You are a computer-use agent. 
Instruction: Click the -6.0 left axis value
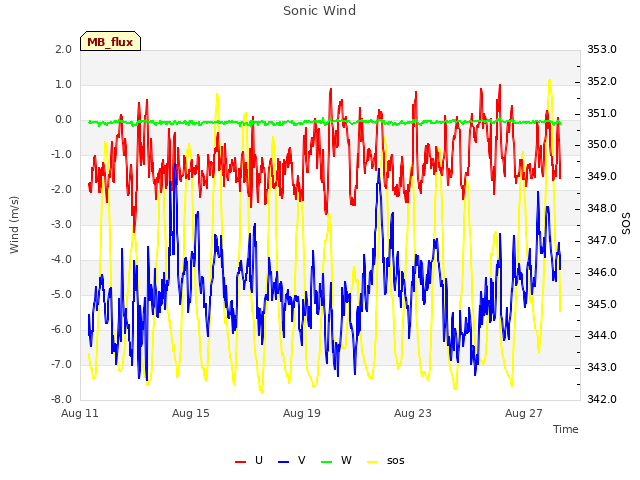click(61, 330)
